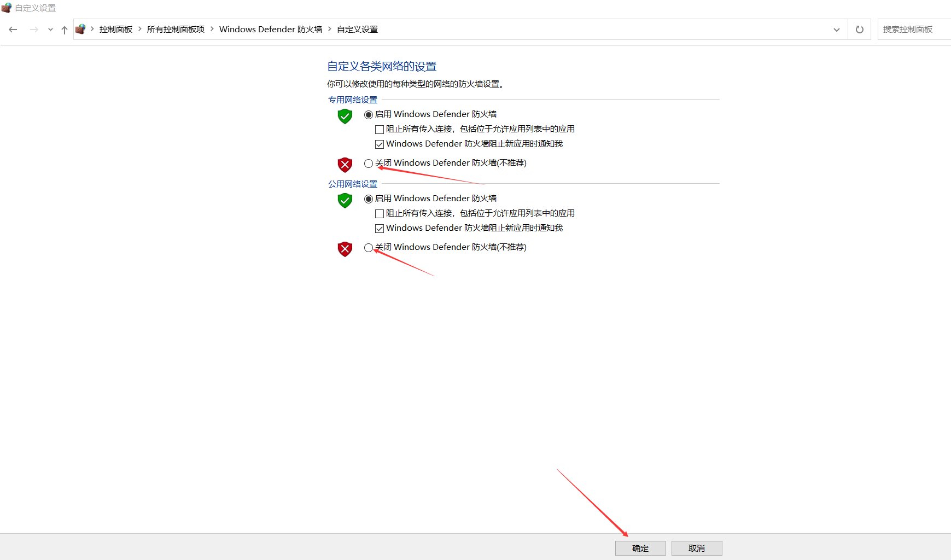Expand chevron after 所有控制面板项 breadcrumb

coord(212,29)
